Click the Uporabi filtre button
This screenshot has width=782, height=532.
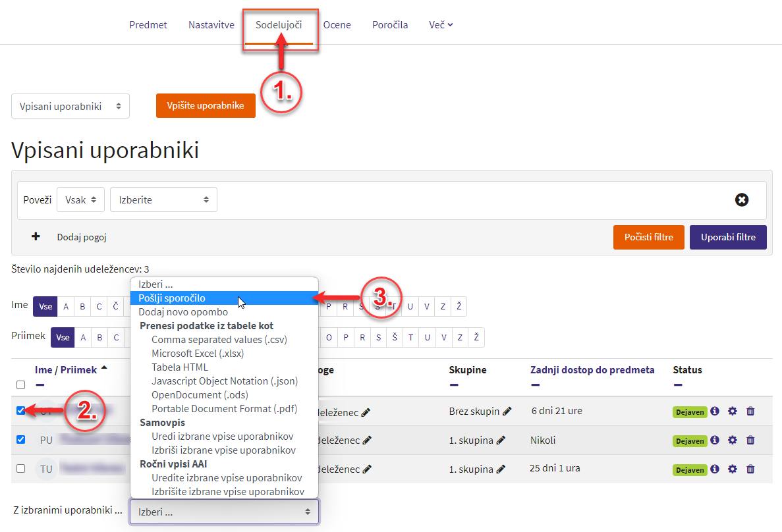tap(727, 237)
